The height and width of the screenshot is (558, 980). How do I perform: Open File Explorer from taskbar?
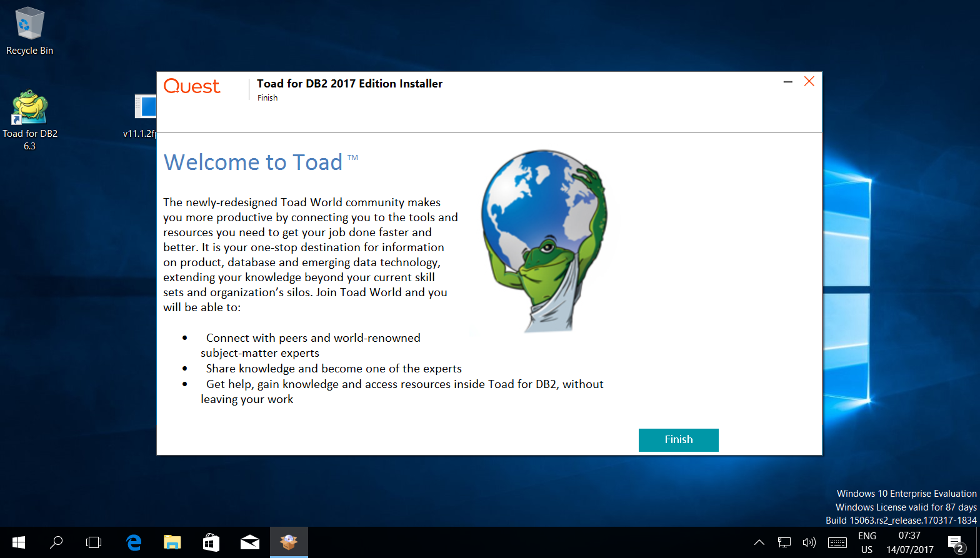(x=172, y=542)
